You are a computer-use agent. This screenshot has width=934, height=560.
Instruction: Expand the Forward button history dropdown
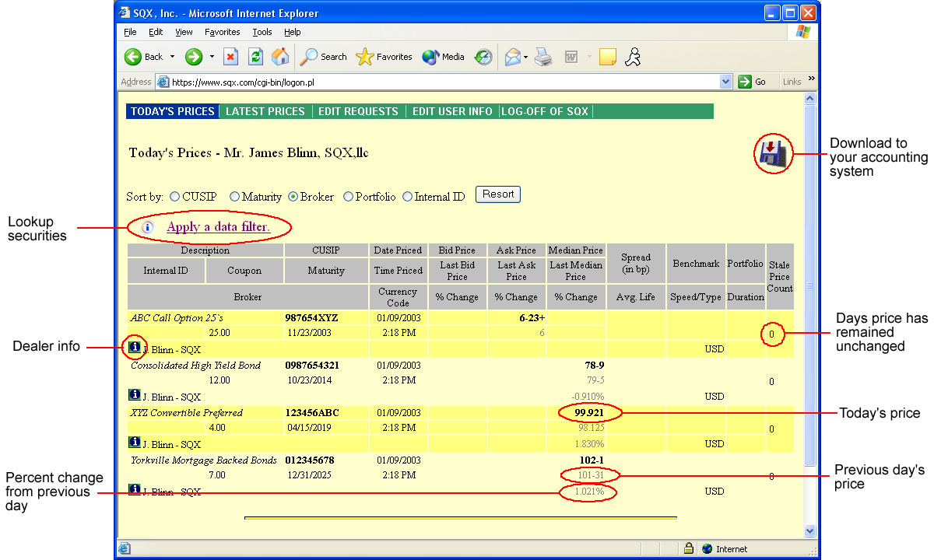[211, 57]
